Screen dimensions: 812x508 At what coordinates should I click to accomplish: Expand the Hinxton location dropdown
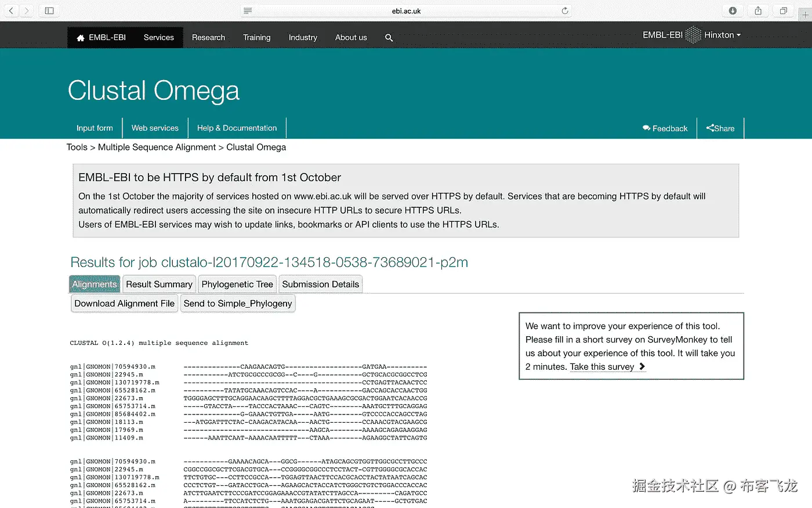(x=723, y=35)
